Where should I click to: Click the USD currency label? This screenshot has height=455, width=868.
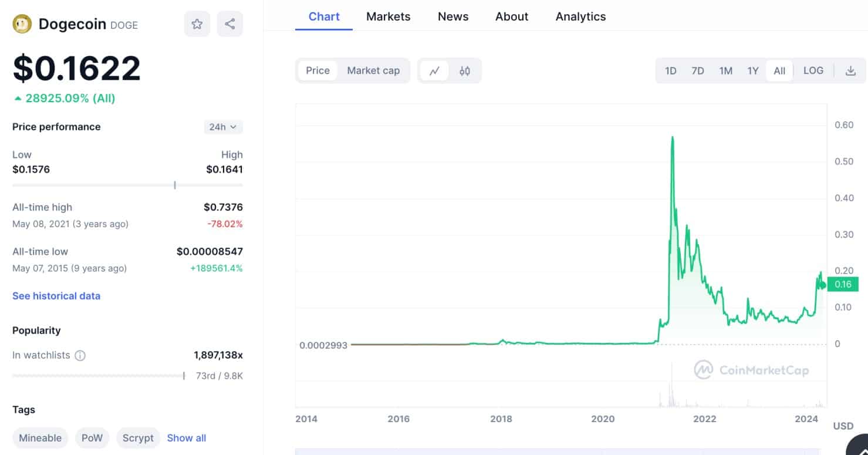pos(843,426)
